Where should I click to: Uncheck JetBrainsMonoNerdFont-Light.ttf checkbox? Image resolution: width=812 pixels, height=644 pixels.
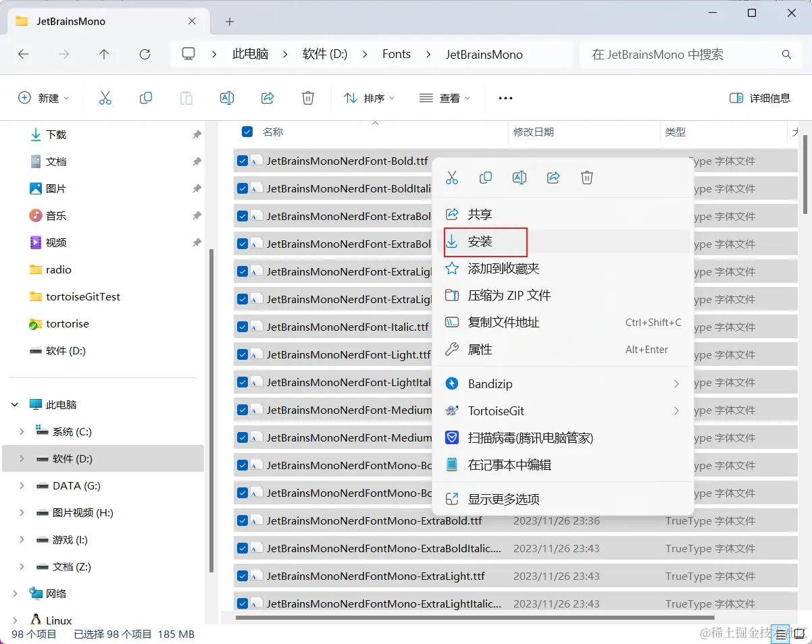pyautogui.click(x=243, y=354)
